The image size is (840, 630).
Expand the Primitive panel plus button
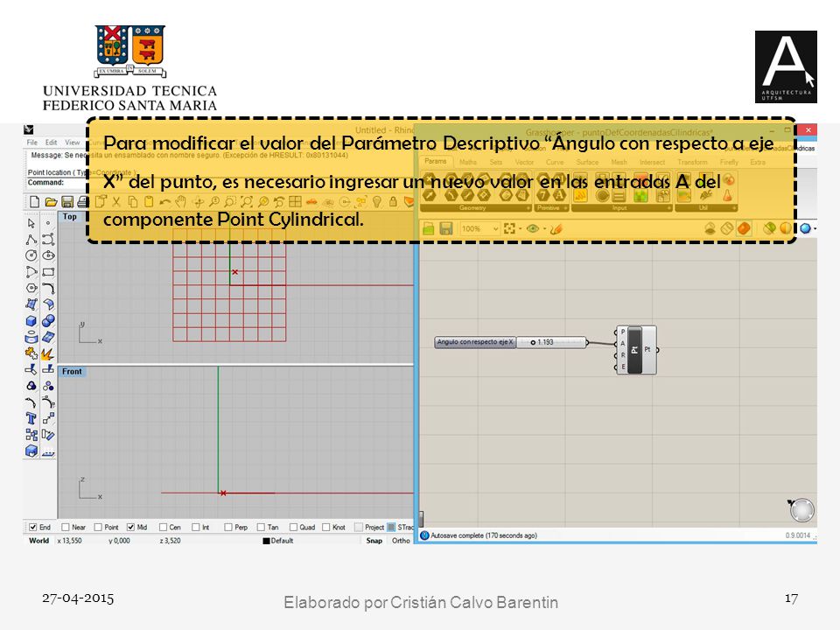point(566,208)
